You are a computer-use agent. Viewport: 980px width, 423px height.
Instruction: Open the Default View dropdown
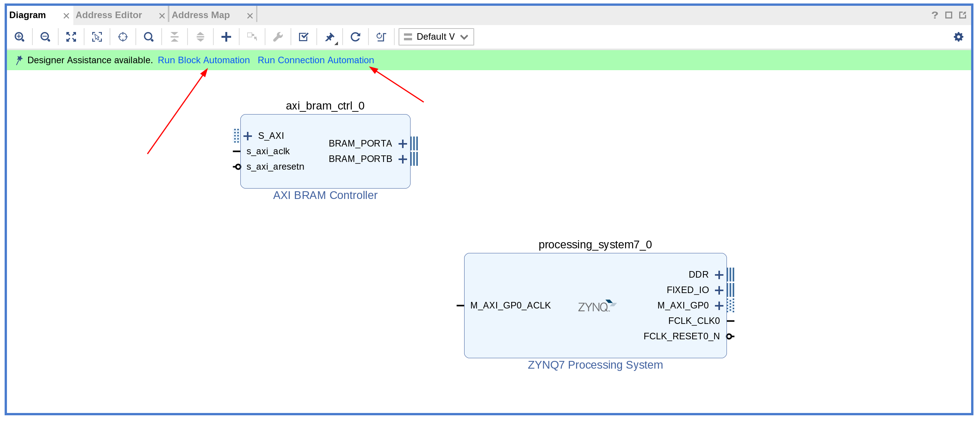tap(436, 37)
